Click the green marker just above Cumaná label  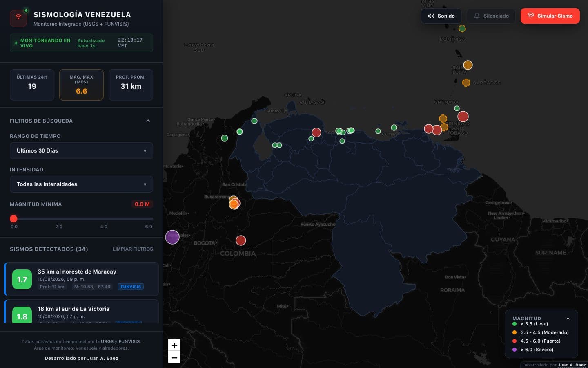tap(394, 128)
